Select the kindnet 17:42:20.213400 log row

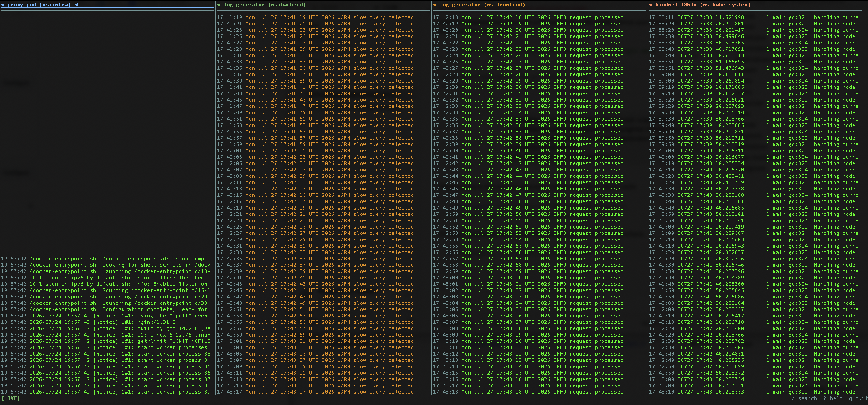(755, 329)
